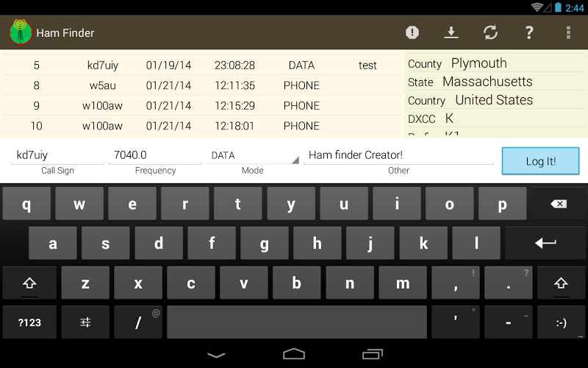
Task: Tap the exclamation alert icon in toolbar
Action: click(x=412, y=32)
